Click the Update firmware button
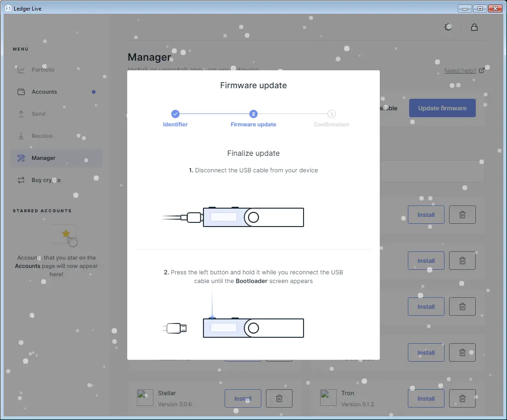 coord(442,108)
